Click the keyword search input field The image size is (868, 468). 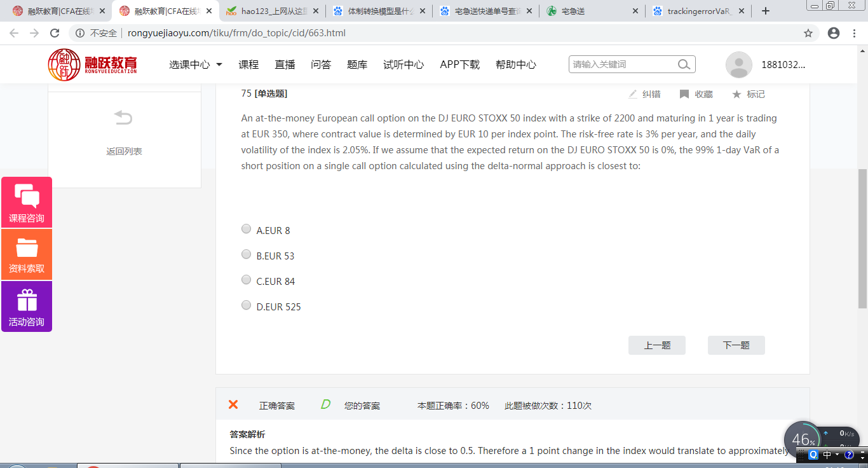click(x=623, y=64)
